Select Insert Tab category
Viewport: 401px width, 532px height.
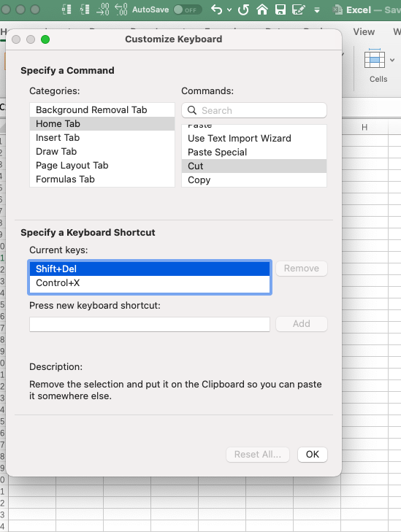click(102, 138)
